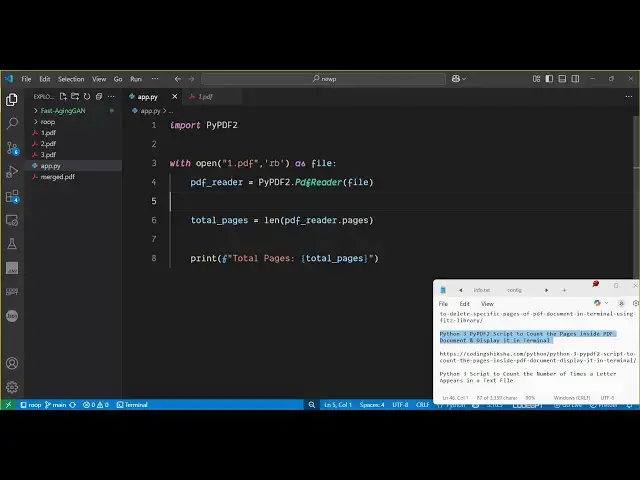The width and height of the screenshot is (640, 480).
Task: Open the overflow menu ellipsis after Run
Action: (155, 79)
